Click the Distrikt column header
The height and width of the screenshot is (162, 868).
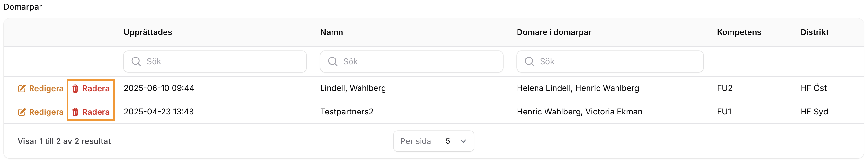coord(814,32)
